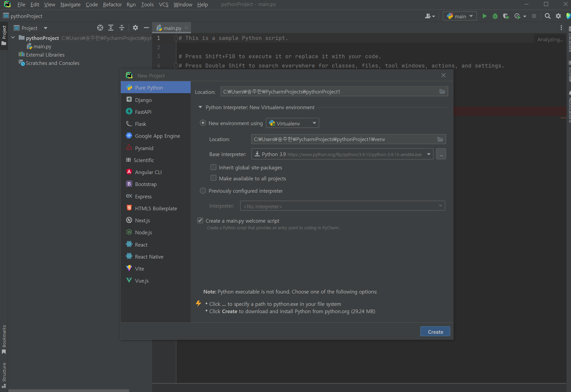Browse for virtualenv location folder icon
The width and height of the screenshot is (571, 392).
pyautogui.click(x=440, y=139)
